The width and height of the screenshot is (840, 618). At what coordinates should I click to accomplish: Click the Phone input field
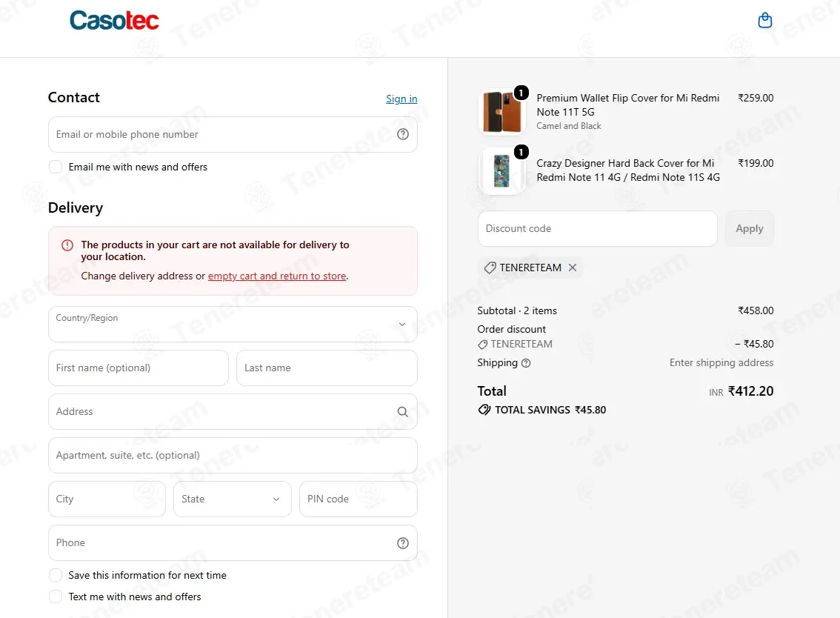coord(233,543)
